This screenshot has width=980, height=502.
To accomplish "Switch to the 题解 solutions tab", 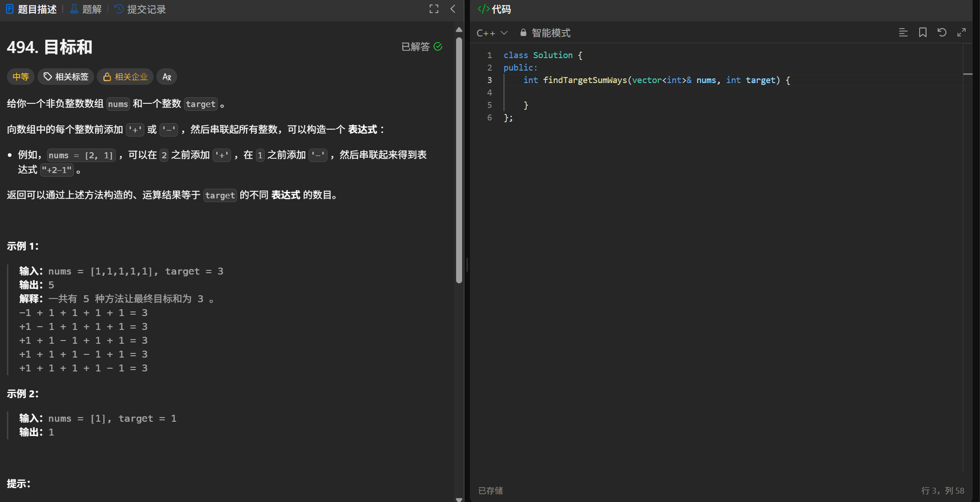I will tap(86, 9).
